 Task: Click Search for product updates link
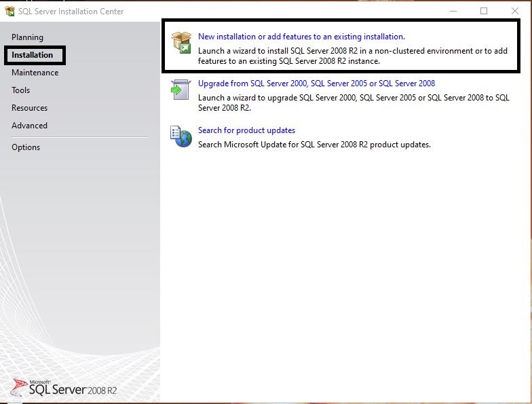(x=247, y=130)
